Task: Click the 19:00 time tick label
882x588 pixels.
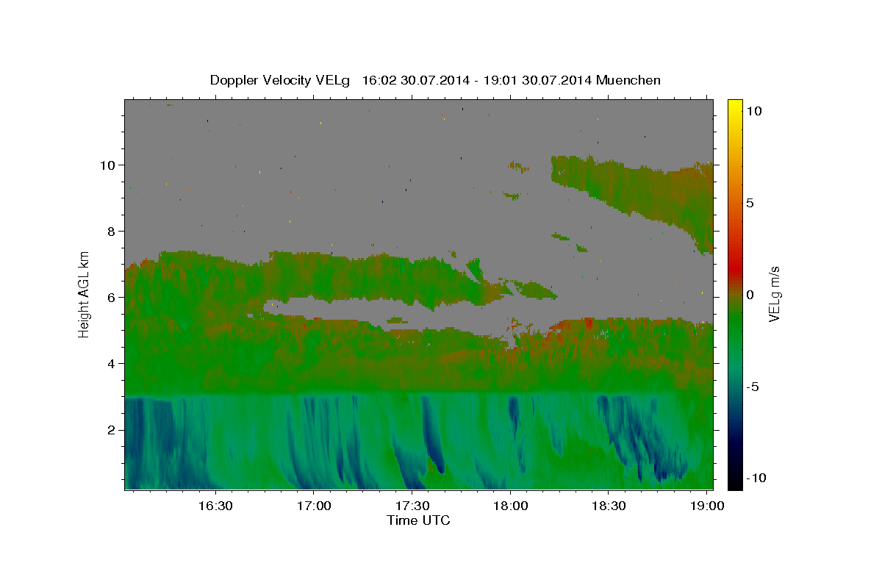Action: 707,506
